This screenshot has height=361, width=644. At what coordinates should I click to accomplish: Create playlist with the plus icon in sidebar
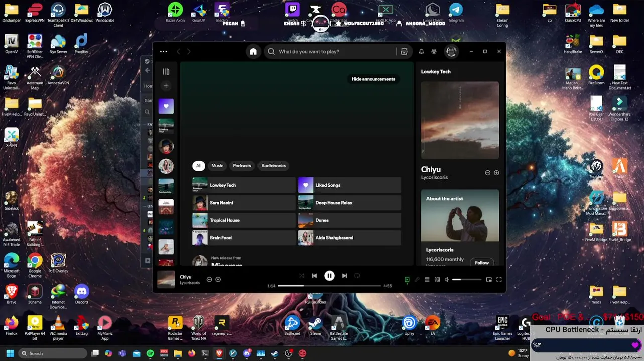(x=166, y=86)
